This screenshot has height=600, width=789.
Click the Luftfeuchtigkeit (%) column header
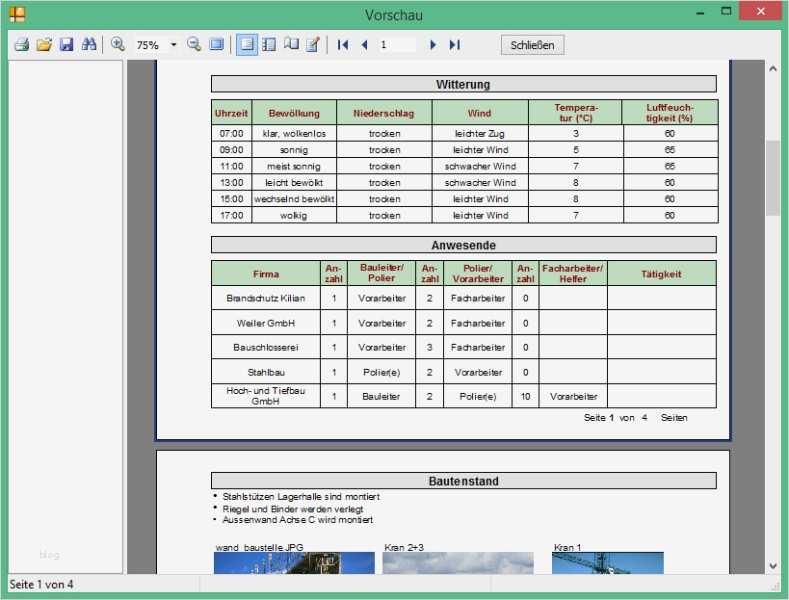670,113
